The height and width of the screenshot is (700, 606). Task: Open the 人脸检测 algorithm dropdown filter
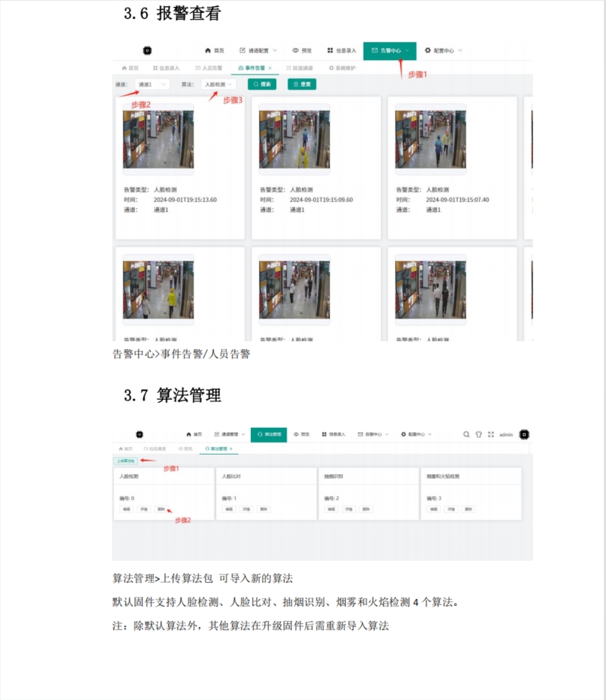point(219,84)
